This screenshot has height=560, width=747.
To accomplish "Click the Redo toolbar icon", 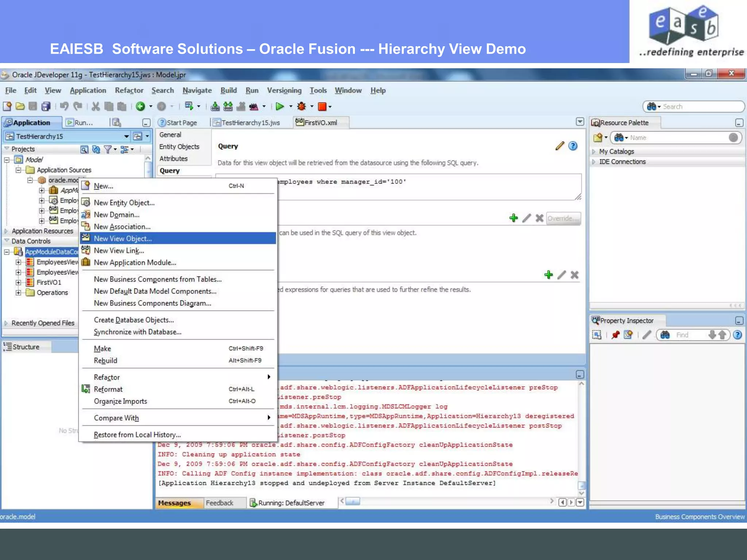I will coord(78,106).
